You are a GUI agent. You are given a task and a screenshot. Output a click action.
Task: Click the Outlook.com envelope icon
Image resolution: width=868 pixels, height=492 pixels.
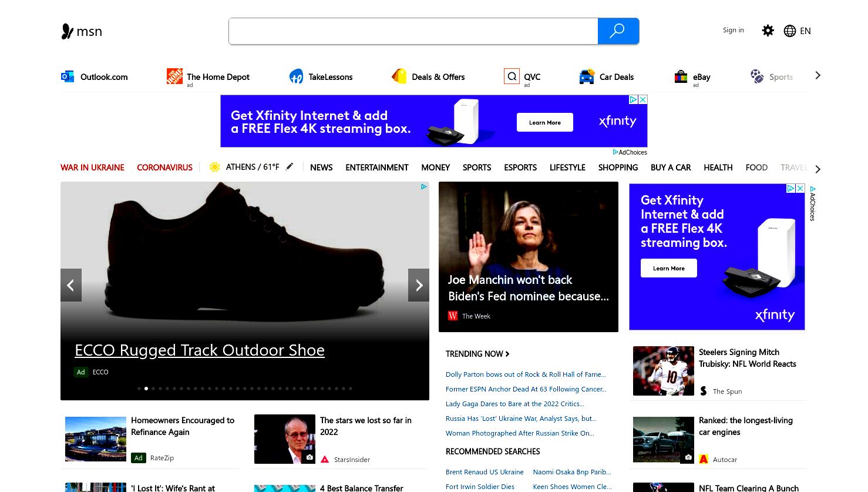point(68,76)
